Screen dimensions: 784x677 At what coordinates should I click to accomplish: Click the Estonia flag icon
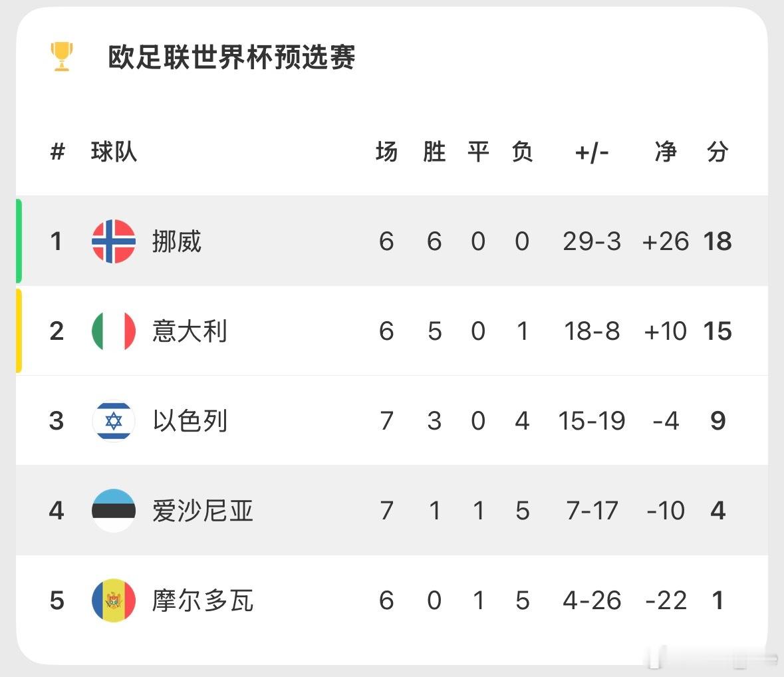[114, 511]
